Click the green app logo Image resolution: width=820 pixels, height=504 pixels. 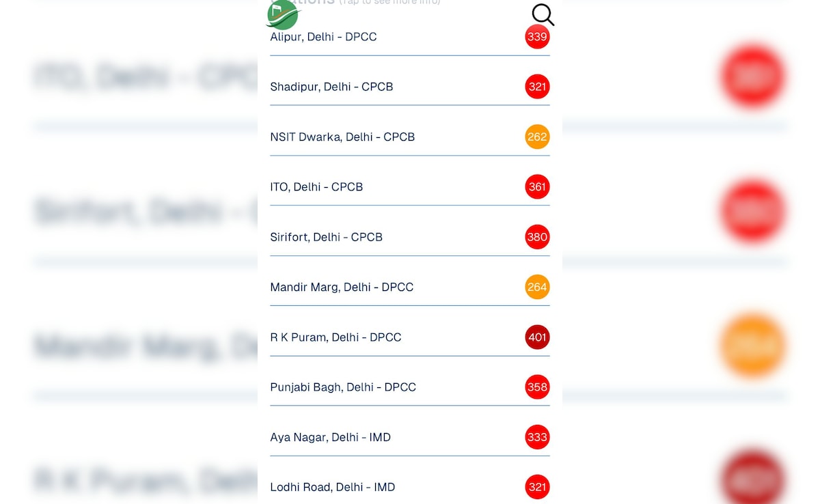point(282,14)
